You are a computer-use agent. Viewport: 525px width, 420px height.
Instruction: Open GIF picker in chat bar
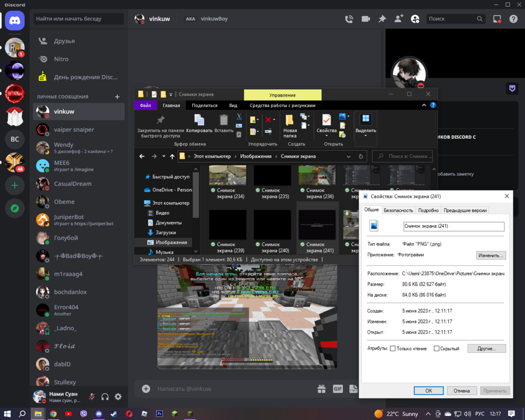(338, 388)
